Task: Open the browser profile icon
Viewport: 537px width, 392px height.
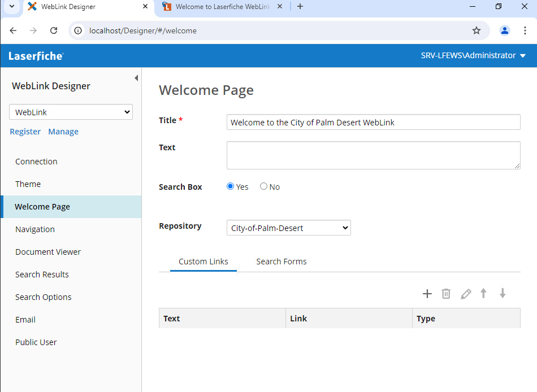Action: tap(504, 31)
